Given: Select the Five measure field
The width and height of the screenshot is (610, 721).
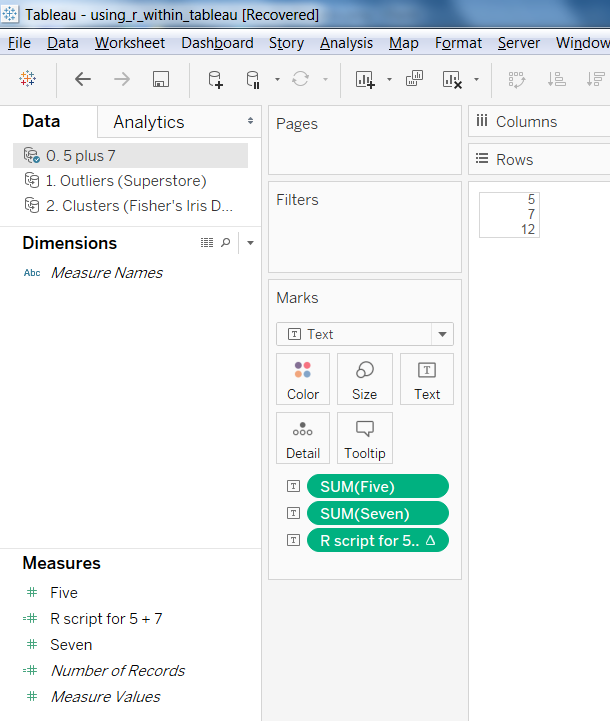Looking at the screenshot, I should coord(64,593).
